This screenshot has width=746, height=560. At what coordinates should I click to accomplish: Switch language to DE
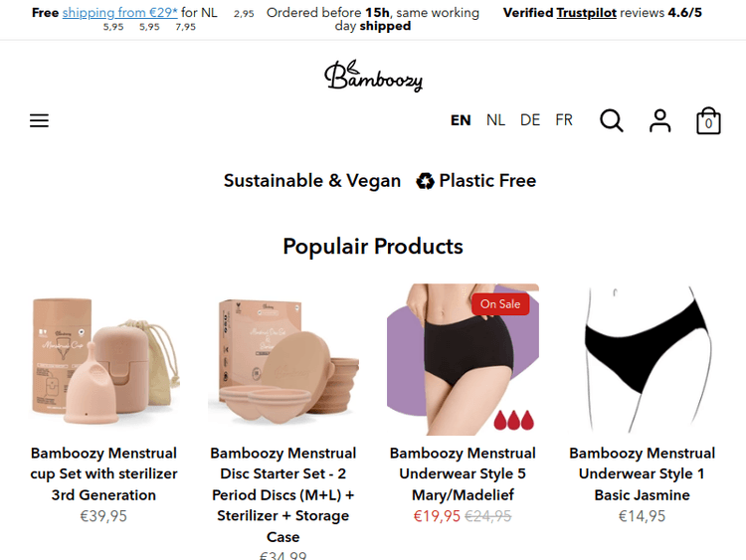click(x=530, y=120)
